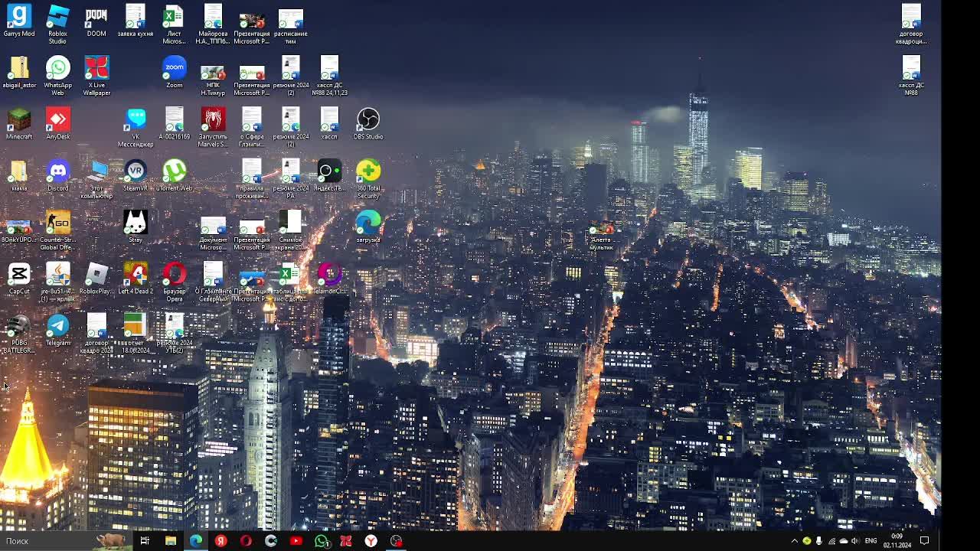Select the Снимок экрана image file
Screen dimensions: 980x551
pyautogui.click(x=291, y=230)
